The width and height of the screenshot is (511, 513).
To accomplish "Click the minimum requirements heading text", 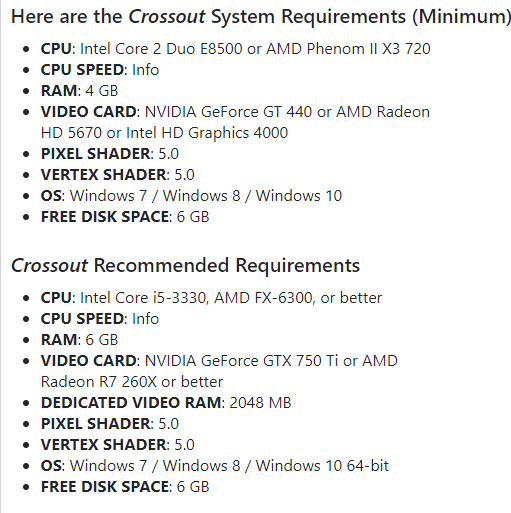I will coord(261,16).
